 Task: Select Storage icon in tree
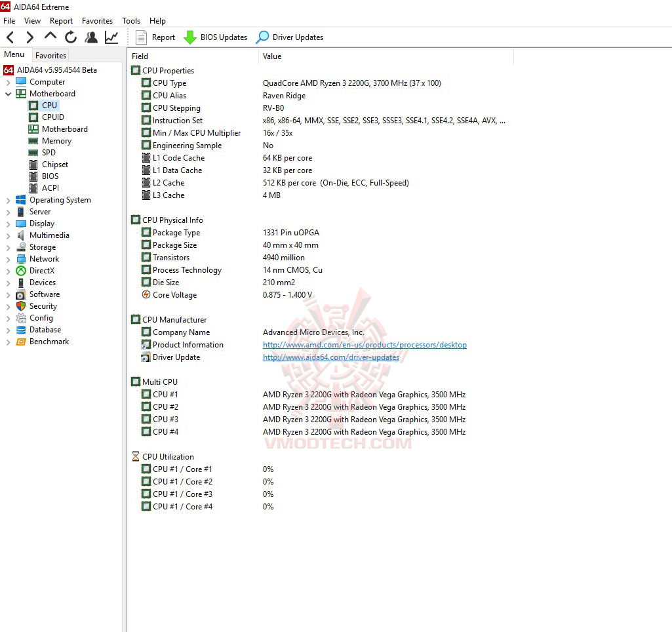(x=21, y=247)
